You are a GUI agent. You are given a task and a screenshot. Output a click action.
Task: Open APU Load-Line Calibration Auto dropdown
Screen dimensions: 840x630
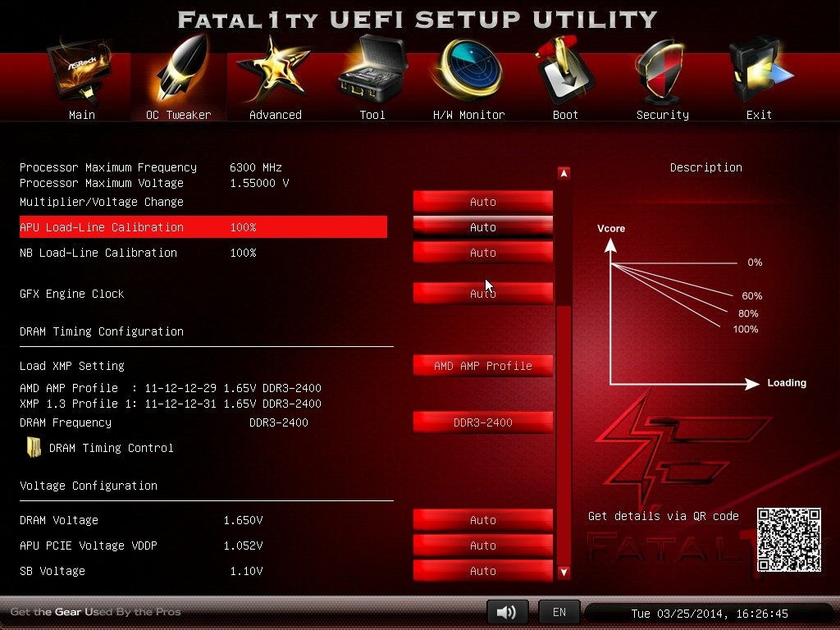tap(482, 227)
